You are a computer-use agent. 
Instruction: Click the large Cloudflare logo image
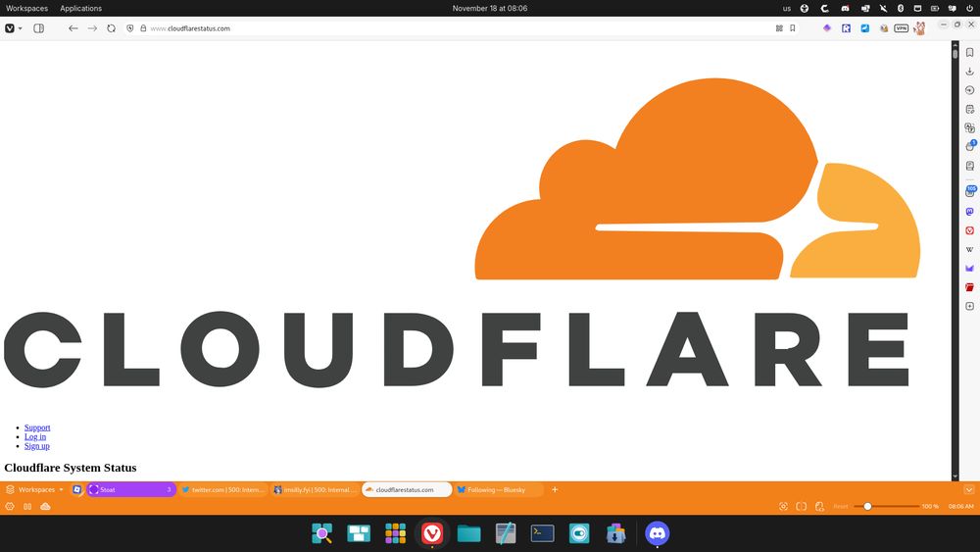462,232
